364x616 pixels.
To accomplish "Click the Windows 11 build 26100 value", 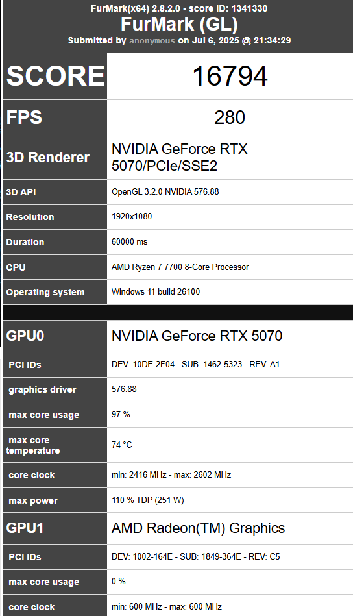I will (156, 292).
